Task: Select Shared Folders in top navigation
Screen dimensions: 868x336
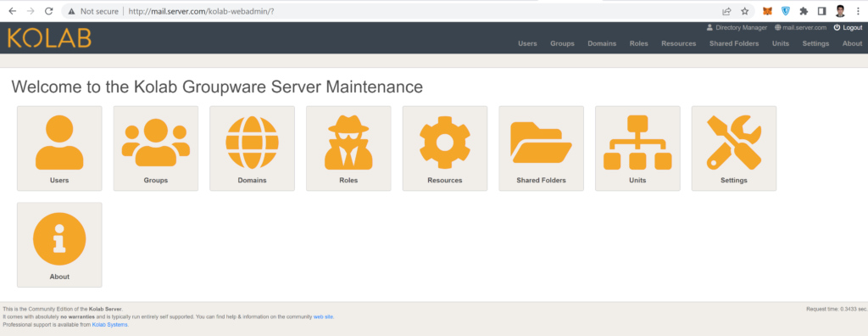Action: coord(734,43)
